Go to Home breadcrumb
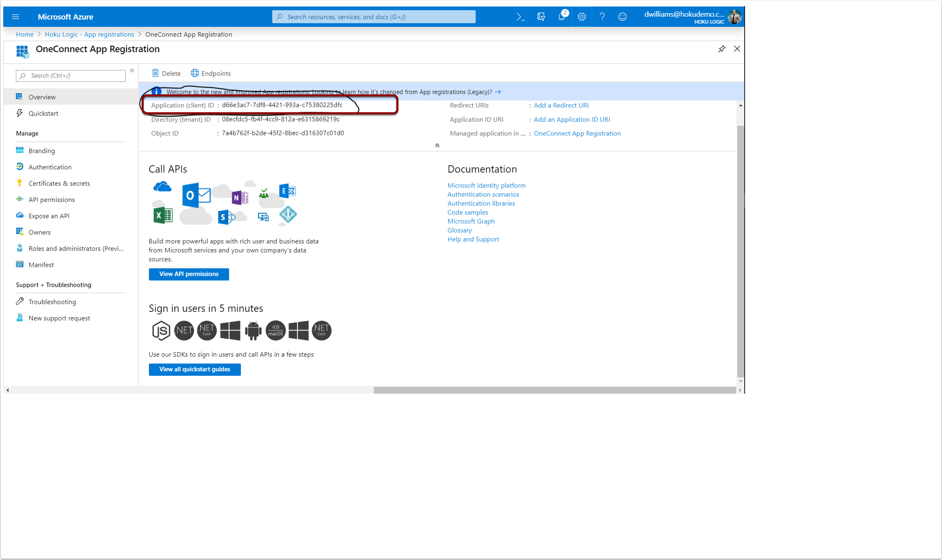Viewport: 942px width, 560px height. 25,34
